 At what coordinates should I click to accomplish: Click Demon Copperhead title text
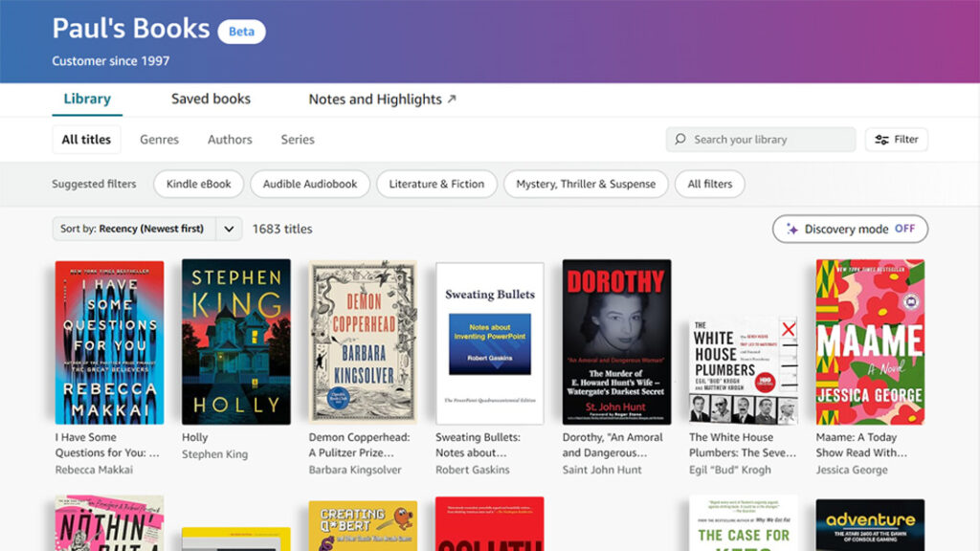pos(360,445)
